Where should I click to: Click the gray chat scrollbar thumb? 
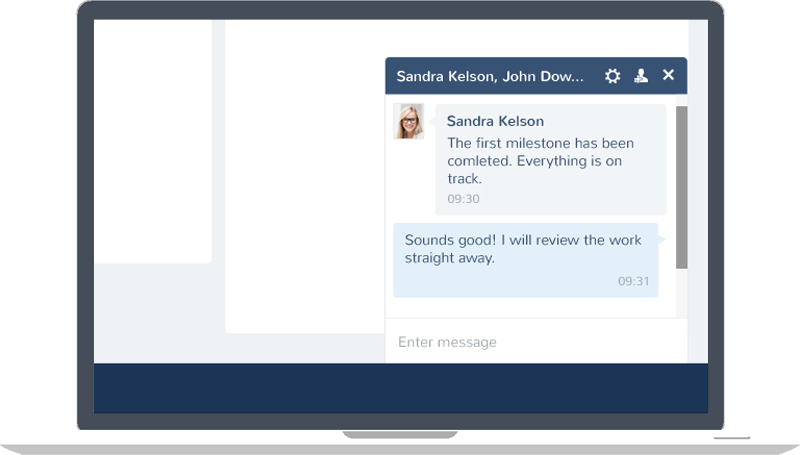(681, 186)
